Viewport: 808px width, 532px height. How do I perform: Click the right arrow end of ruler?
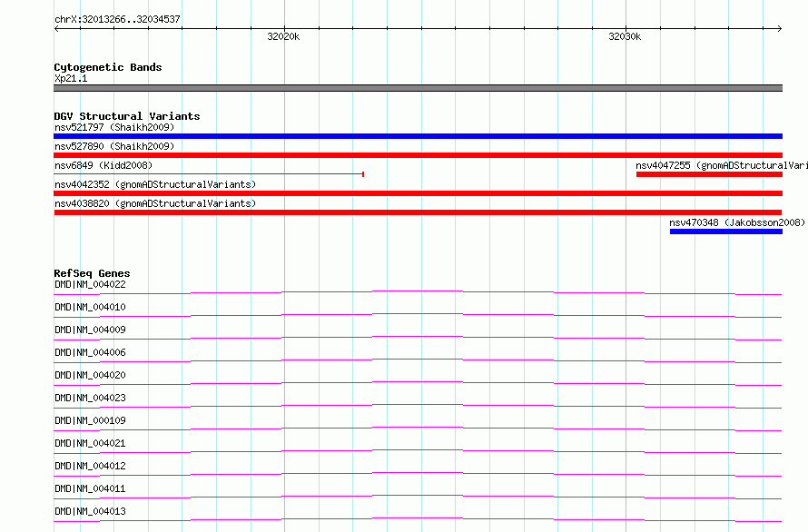[779, 28]
